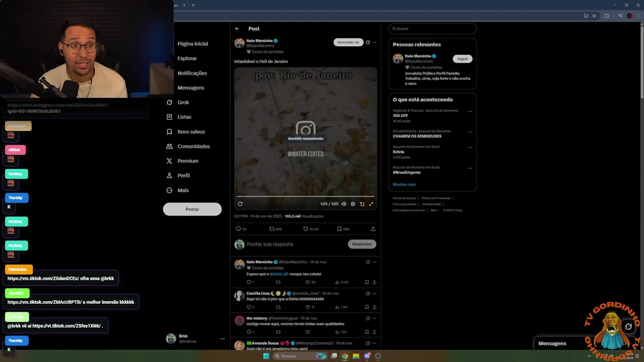Open three-dot menu on Camilla Lima's comment

(374, 293)
